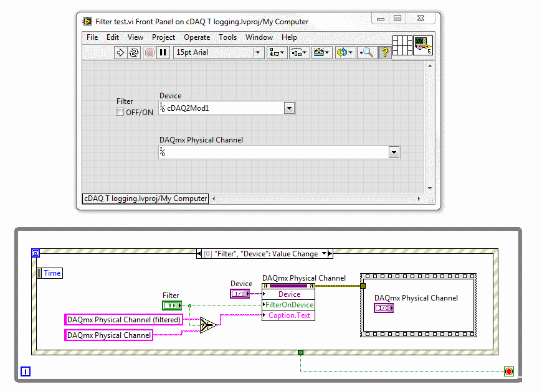
Task: Click the while loop stop terminal
Action: coord(509,371)
